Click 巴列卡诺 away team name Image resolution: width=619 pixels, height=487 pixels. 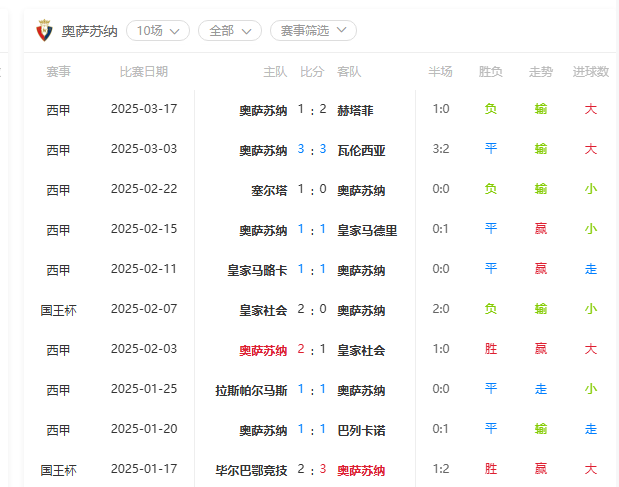[x=361, y=430]
